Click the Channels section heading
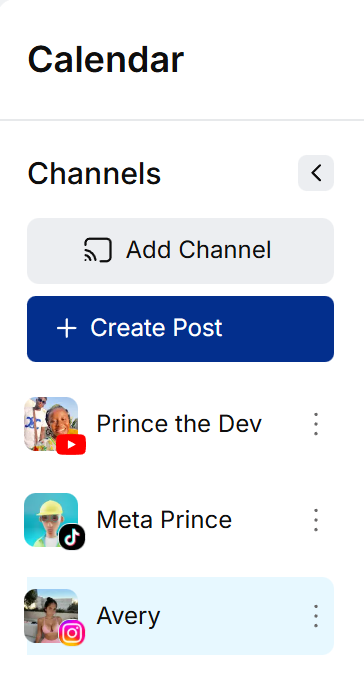The image size is (364, 677). coord(94,174)
